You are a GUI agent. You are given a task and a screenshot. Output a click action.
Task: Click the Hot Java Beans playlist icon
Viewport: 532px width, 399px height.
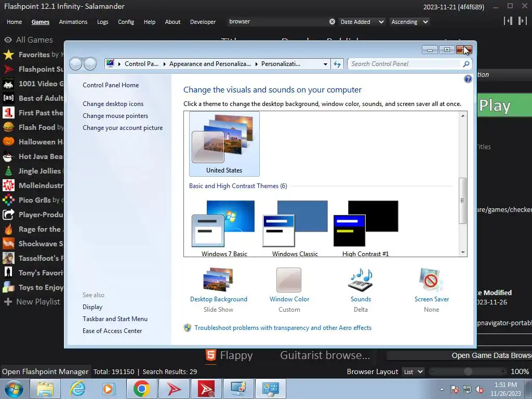[x=8, y=156]
